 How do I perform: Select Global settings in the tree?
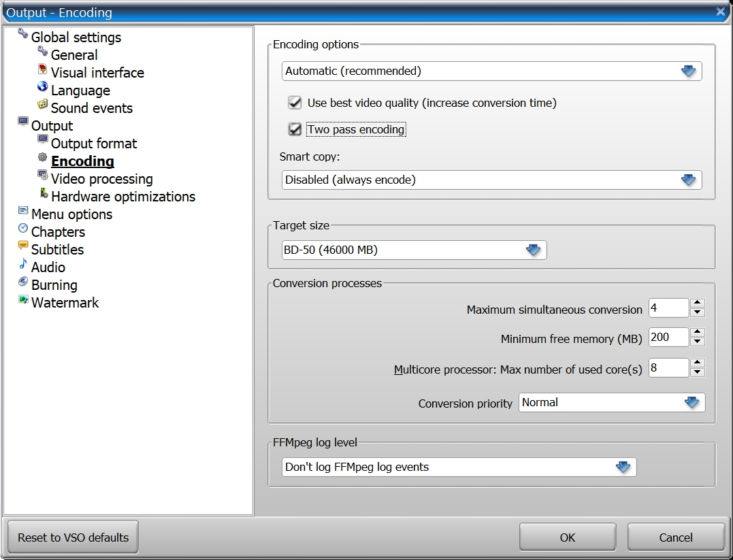pos(76,37)
